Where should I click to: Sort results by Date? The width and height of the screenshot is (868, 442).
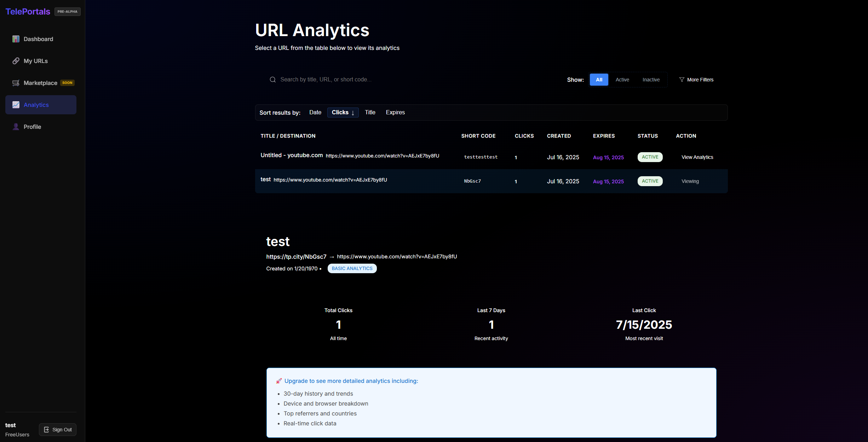(315, 113)
